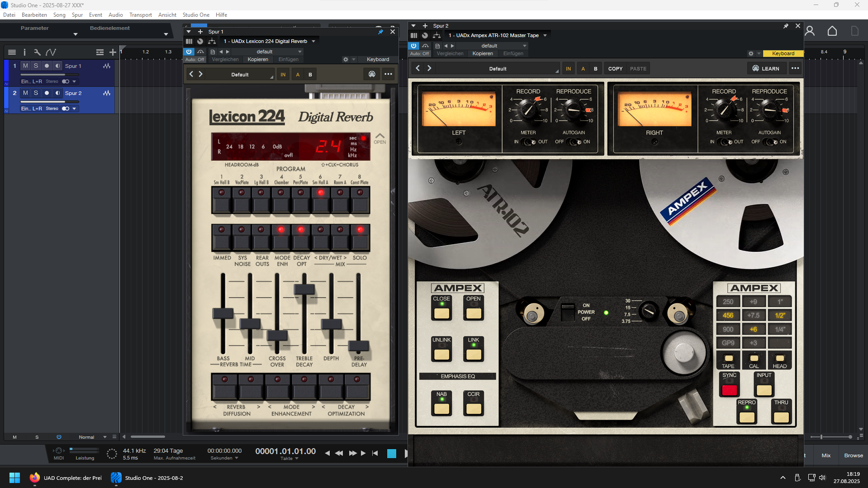Open the Lexicon 224 plugin selector dropdown
This screenshot has width=868, height=488.
click(313, 41)
